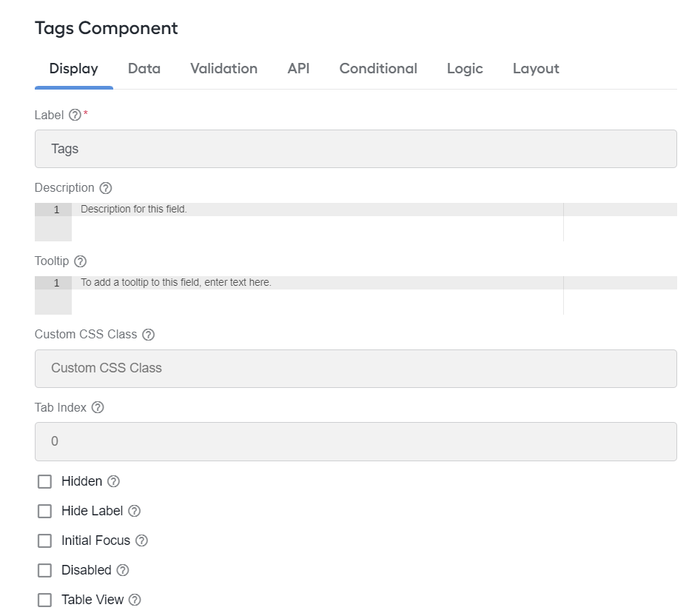
Task: Click line number 1 in Tooltip editor
Action: pyautogui.click(x=56, y=283)
